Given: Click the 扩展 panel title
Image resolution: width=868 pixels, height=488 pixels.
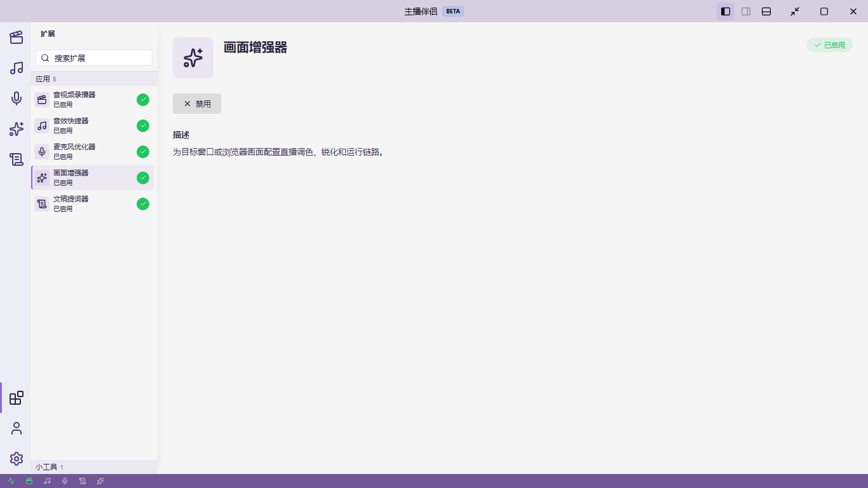Looking at the screenshot, I should (48, 34).
